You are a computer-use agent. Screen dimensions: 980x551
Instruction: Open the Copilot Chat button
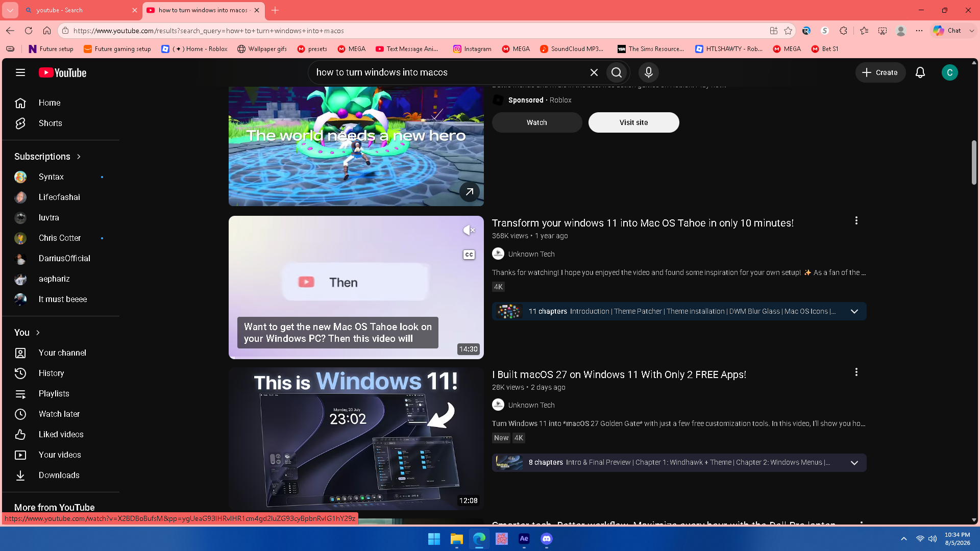[947, 31]
